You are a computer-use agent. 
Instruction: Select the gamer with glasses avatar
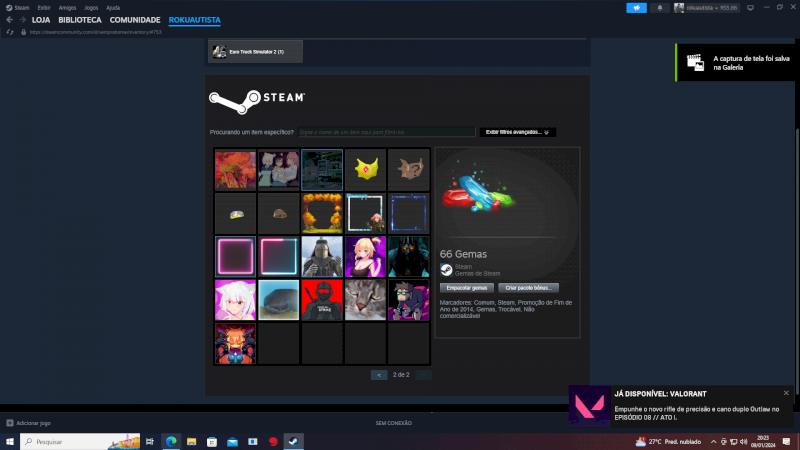click(x=409, y=300)
